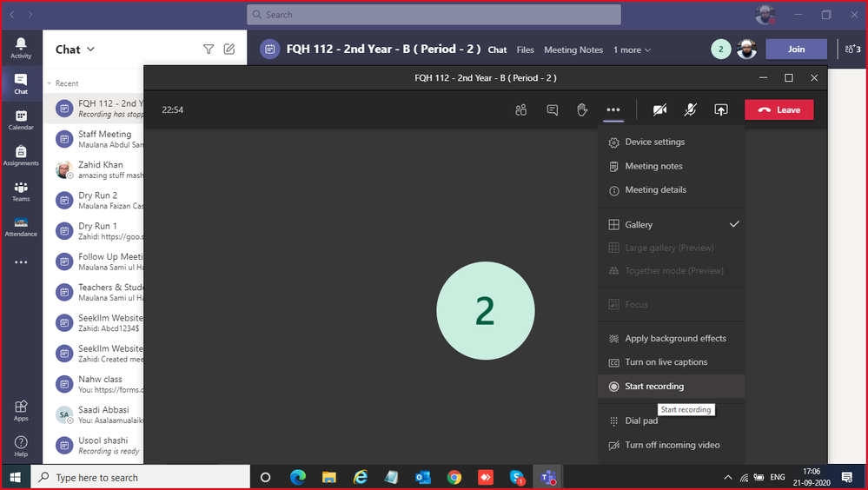
Task: Open the Dial pad menu entry
Action: (671, 420)
